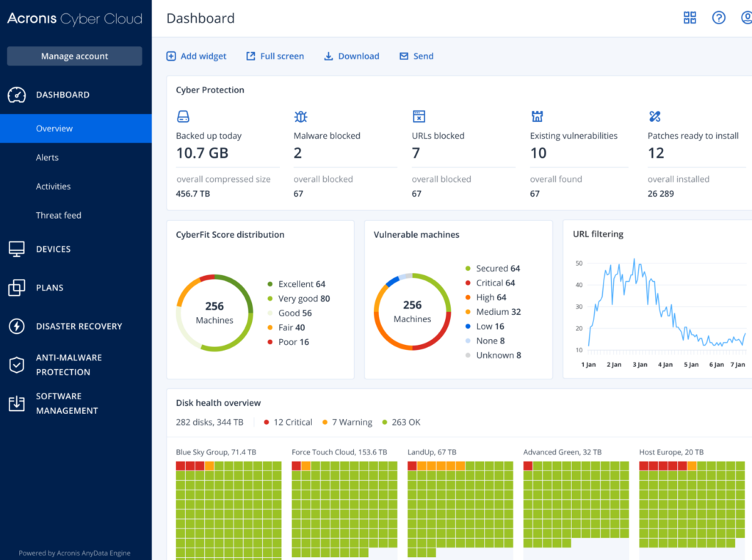Open DISASTER RECOVERY menu label
Viewport: 752px width, 560px height.
[79, 327]
